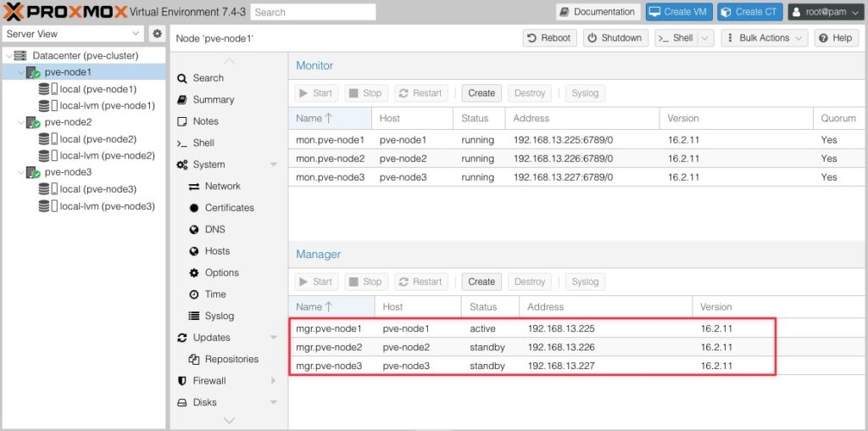The height and width of the screenshot is (431, 868).
Task: Sort Monitor table by Name column
Action: click(x=330, y=118)
